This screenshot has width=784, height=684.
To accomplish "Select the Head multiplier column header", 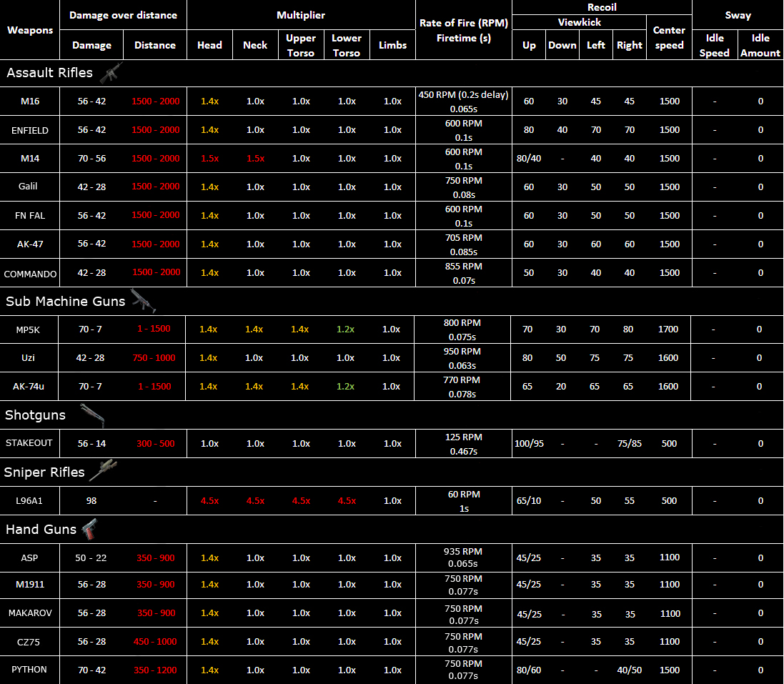I will pyautogui.click(x=209, y=45).
